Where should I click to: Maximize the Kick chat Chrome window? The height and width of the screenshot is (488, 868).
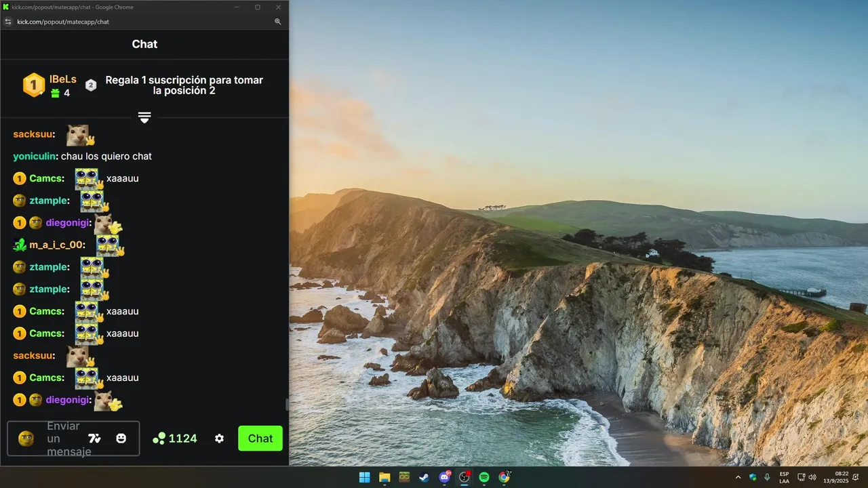[x=258, y=7]
